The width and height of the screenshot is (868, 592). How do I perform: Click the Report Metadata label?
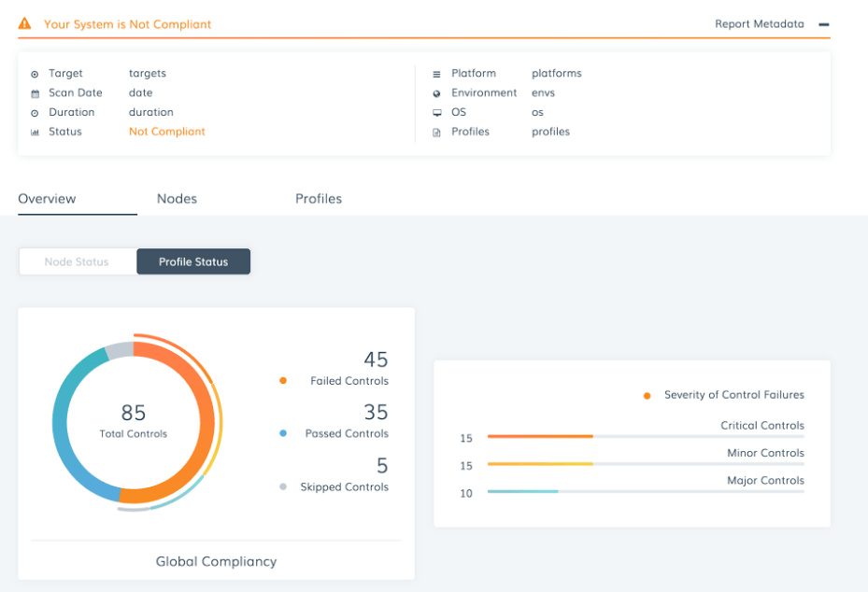[759, 24]
